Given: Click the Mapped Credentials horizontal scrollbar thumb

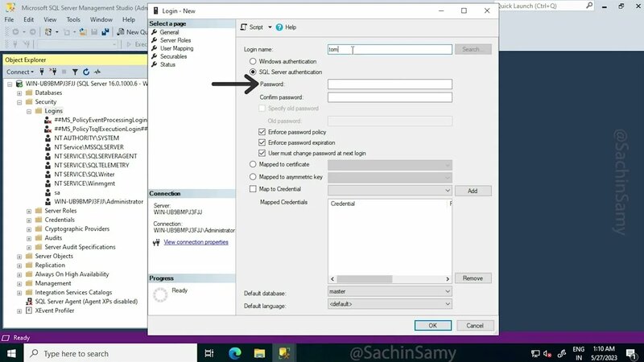Looking at the screenshot, I should coord(365,278).
